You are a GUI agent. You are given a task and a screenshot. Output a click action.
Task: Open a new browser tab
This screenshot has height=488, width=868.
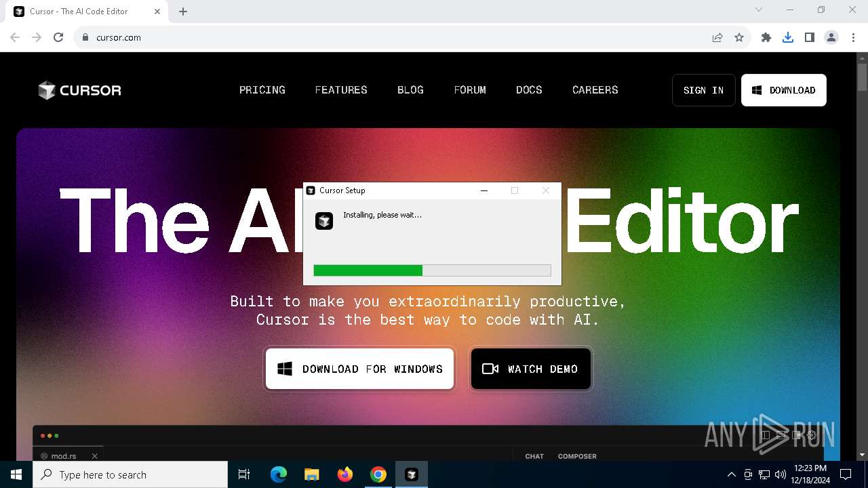pos(183,12)
